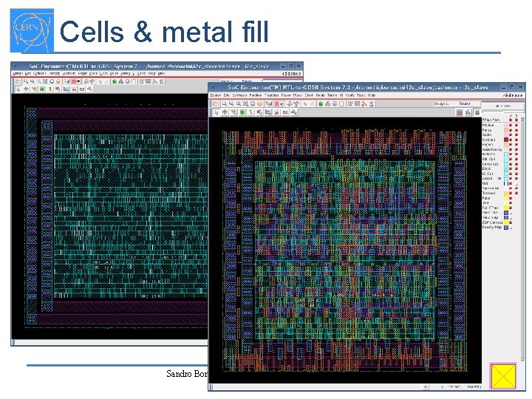Click the 'Design is: Routed' status field
Screen dimensions: 532x399
coord(457,103)
